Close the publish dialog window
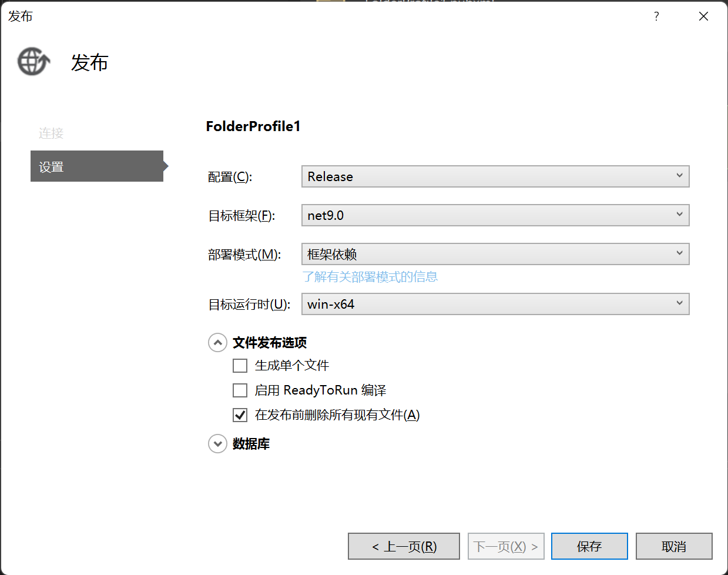 (x=703, y=16)
